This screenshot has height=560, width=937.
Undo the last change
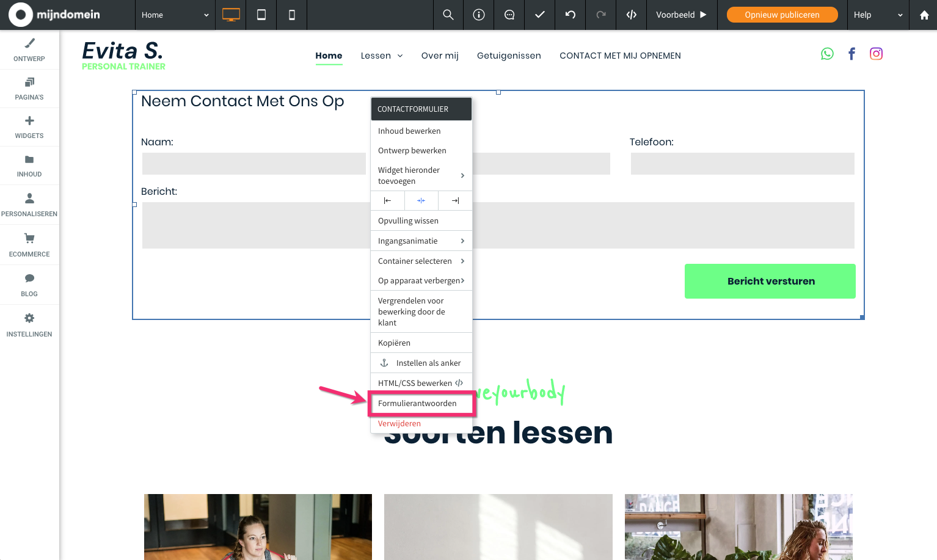pos(570,15)
